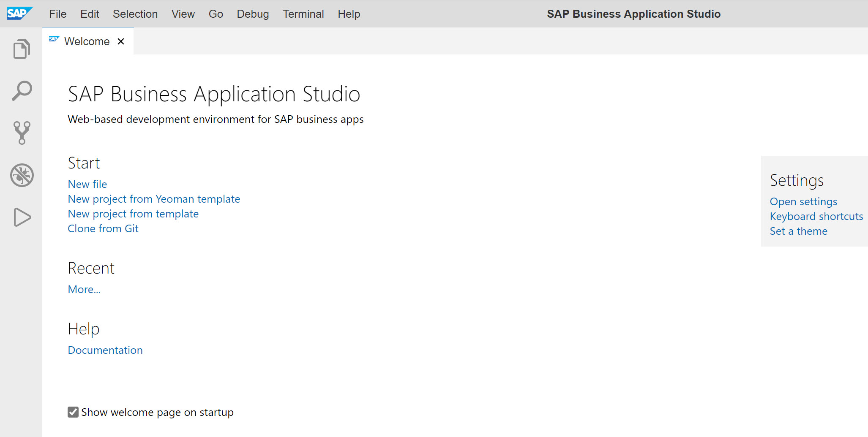Open the Help menu

pos(349,14)
